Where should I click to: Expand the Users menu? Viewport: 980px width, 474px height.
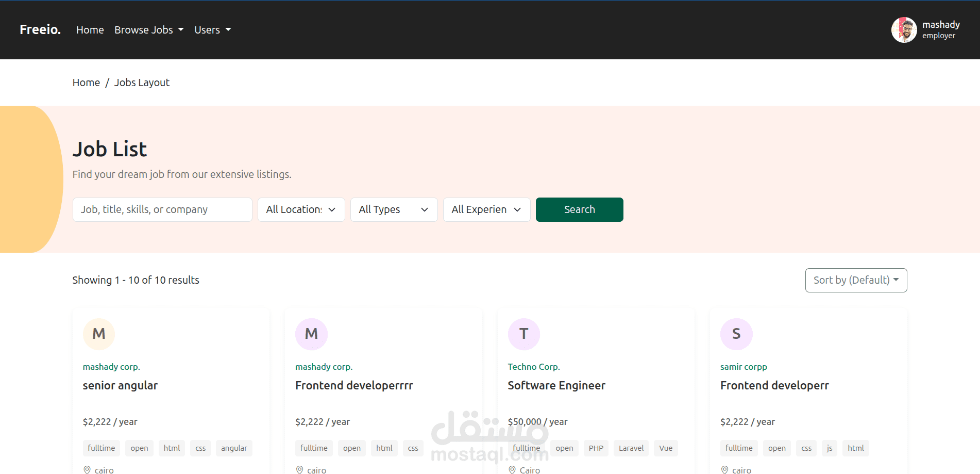(213, 30)
